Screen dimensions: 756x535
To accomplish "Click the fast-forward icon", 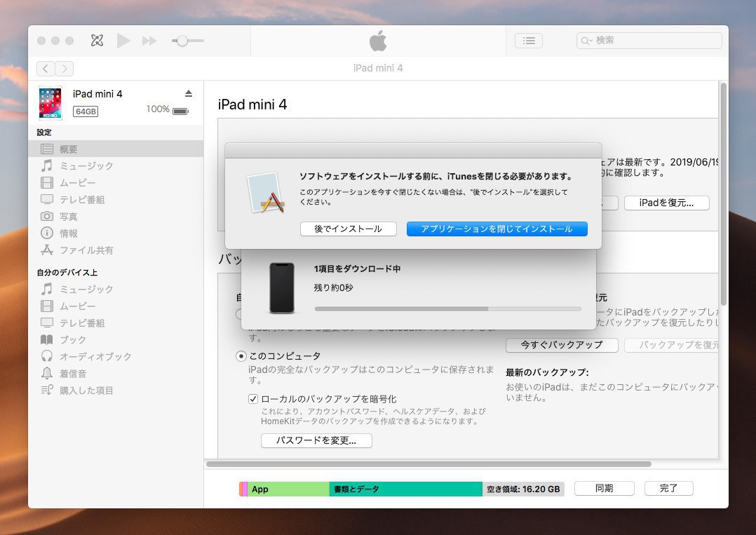I will click(149, 41).
